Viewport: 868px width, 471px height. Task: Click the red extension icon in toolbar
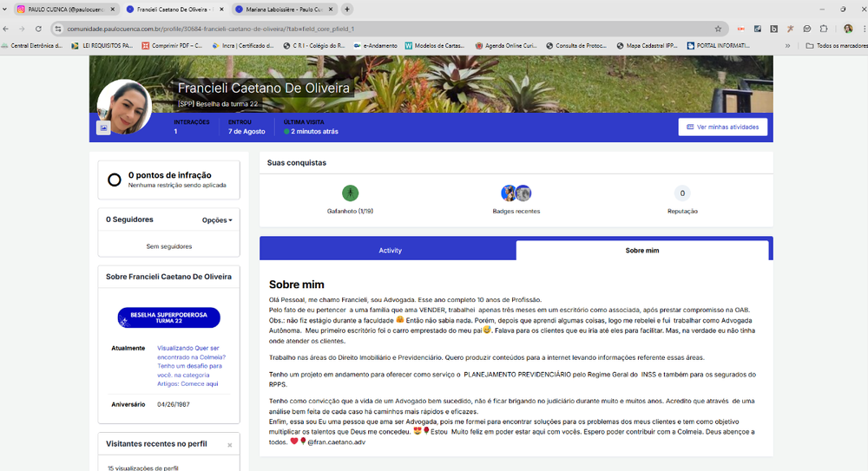[x=740, y=29]
